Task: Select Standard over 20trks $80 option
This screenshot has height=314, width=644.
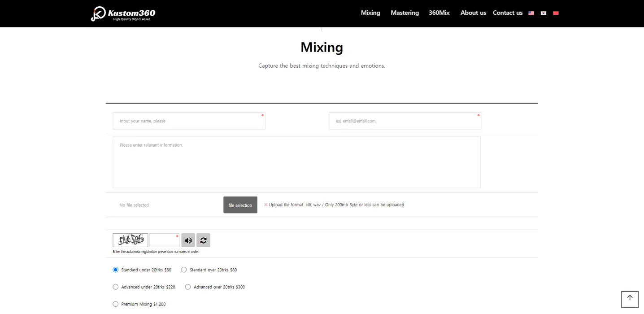Action: pyautogui.click(x=184, y=270)
